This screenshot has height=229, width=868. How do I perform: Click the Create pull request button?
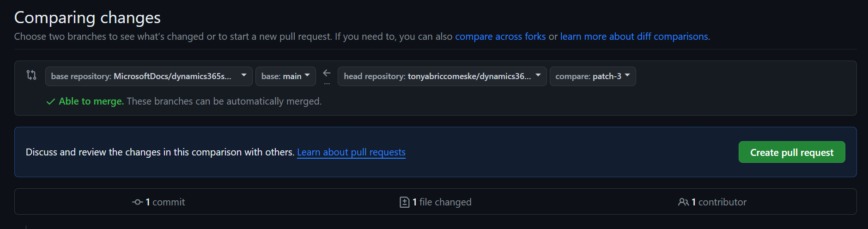click(x=792, y=152)
